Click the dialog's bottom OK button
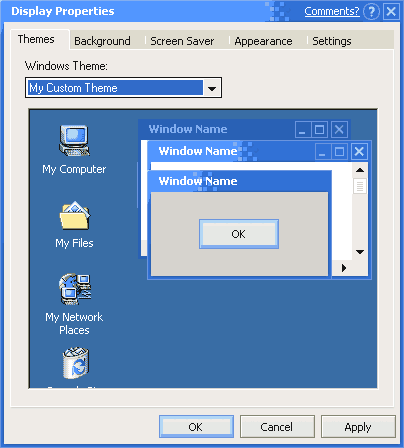This screenshot has height=448, width=404. pos(196,427)
